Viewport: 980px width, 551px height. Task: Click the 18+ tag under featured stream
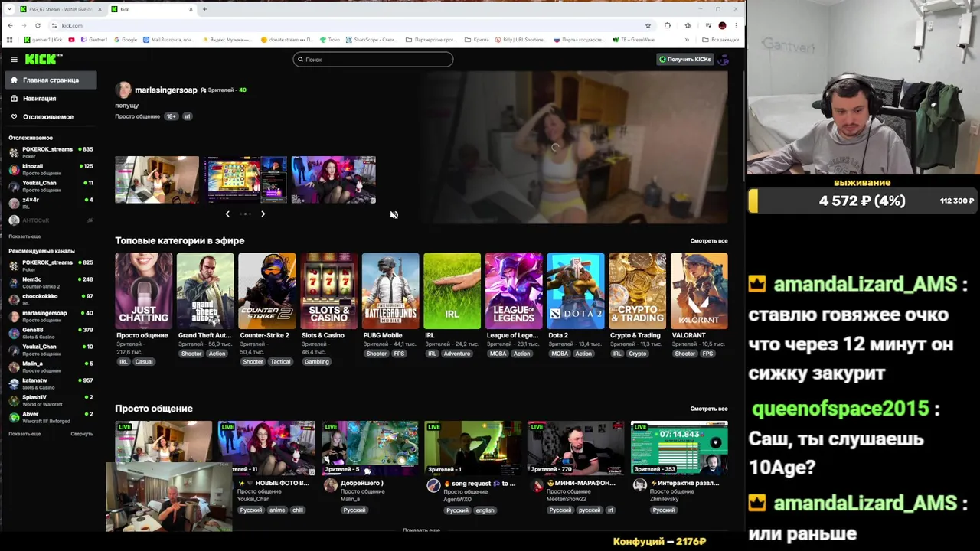point(171,116)
